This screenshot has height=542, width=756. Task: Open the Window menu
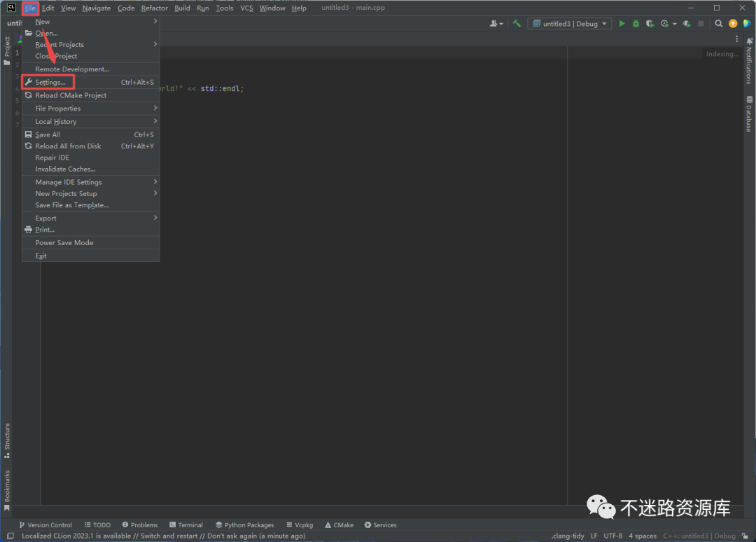(272, 8)
